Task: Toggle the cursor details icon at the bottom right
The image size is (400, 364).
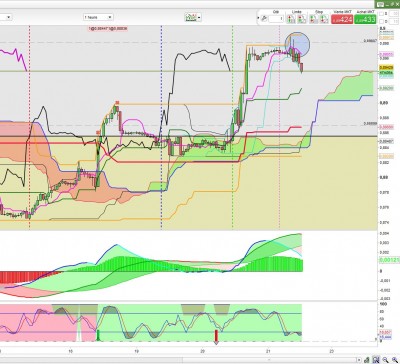Action: click(x=376, y=360)
